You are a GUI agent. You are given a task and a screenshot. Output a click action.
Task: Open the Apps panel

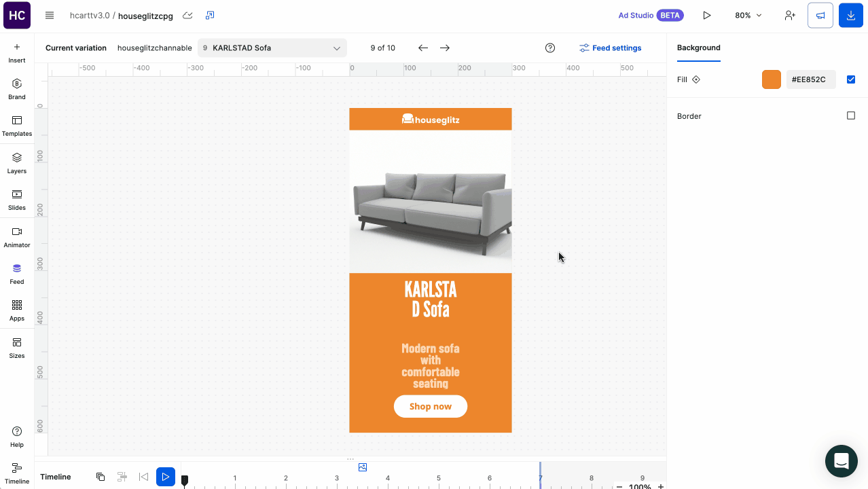coord(17,311)
